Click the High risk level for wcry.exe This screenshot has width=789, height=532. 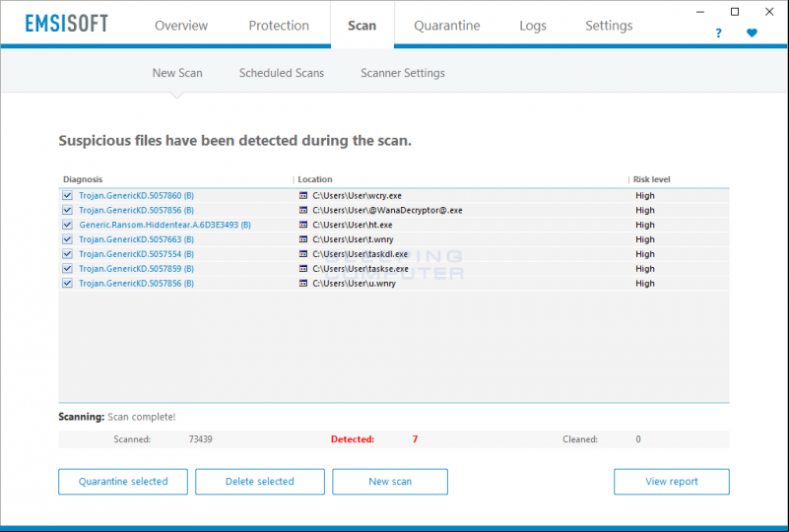644,195
